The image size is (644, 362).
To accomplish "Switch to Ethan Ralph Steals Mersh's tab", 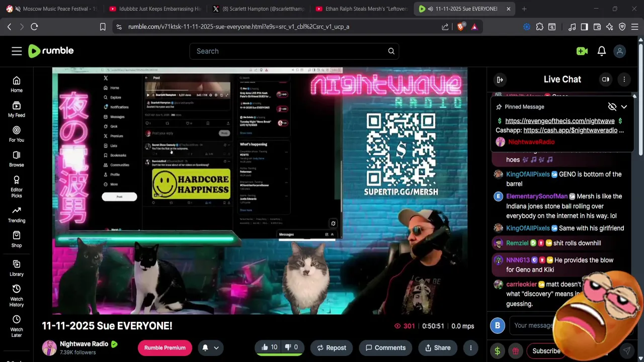I will (361, 9).
